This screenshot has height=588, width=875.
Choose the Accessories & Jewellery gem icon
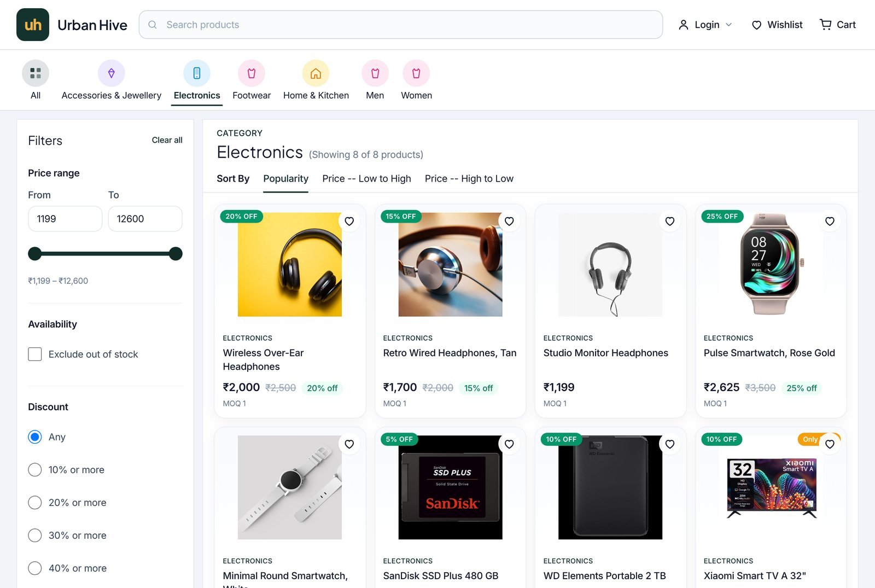(112, 73)
